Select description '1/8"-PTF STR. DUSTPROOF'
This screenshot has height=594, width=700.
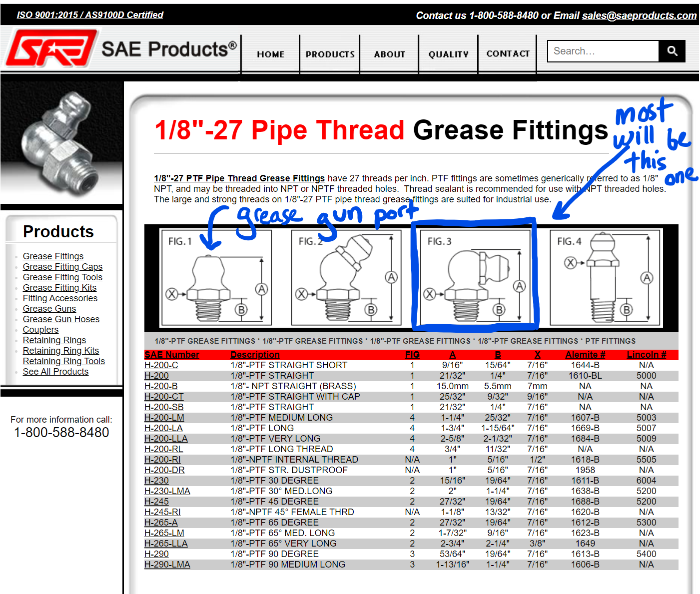click(x=289, y=470)
